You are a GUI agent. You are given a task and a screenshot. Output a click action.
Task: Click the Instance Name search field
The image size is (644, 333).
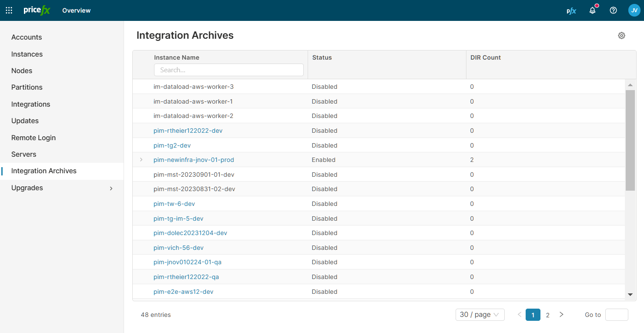pyautogui.click(x=228, y=70)
